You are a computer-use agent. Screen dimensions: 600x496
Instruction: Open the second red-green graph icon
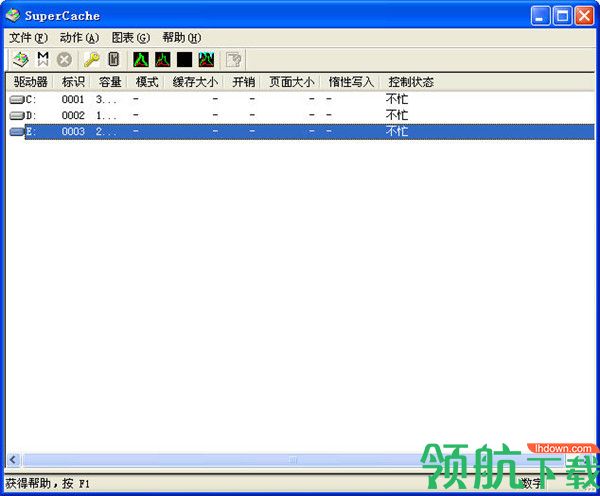pyautogui.click(x=163, y=60)
